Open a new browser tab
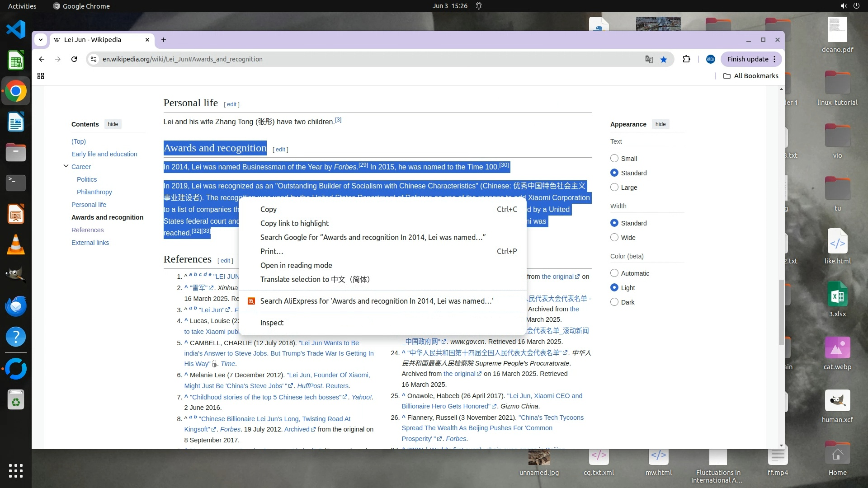The image size is (868, 488). click(164, 40)
